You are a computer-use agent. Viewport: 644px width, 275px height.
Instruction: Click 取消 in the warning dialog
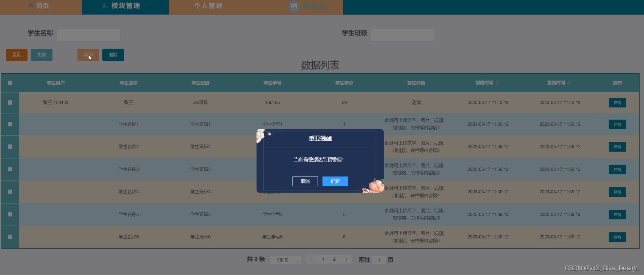point(305,181)
